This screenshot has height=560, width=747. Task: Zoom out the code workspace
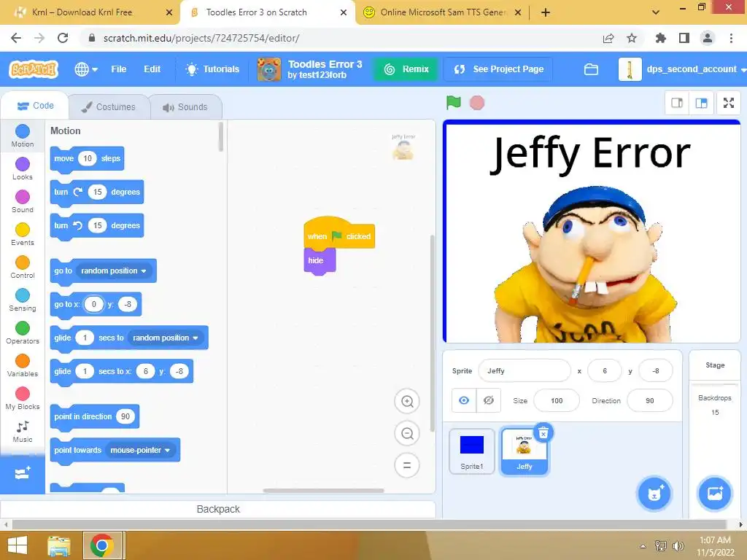tap(407, 433)
